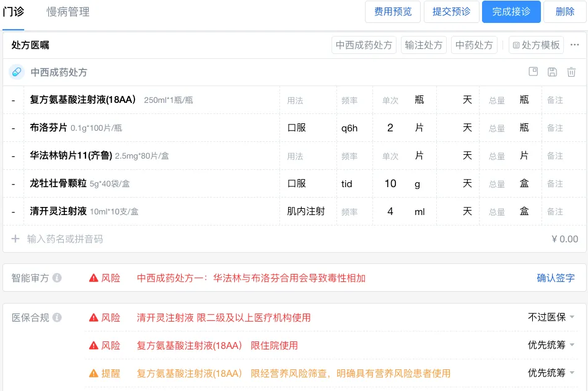Open 优先统筹 dropdown on the orange 提醒 row

coord(551,373)
